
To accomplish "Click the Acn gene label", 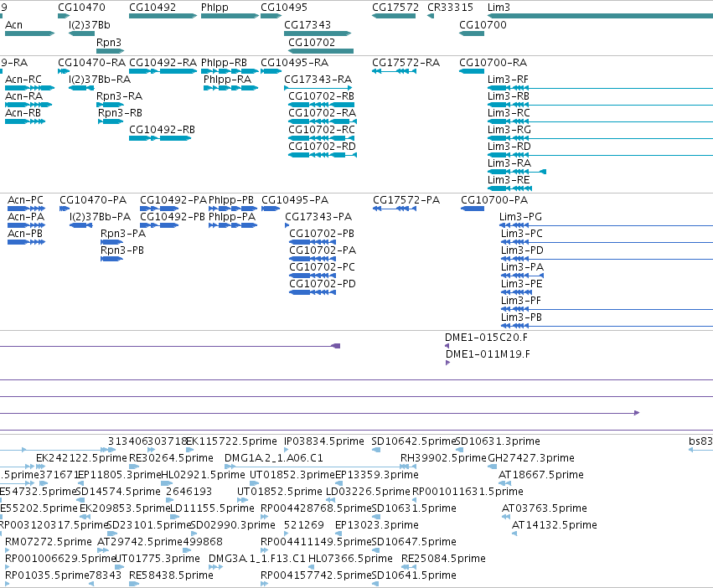I will click(x=13, y=25).
